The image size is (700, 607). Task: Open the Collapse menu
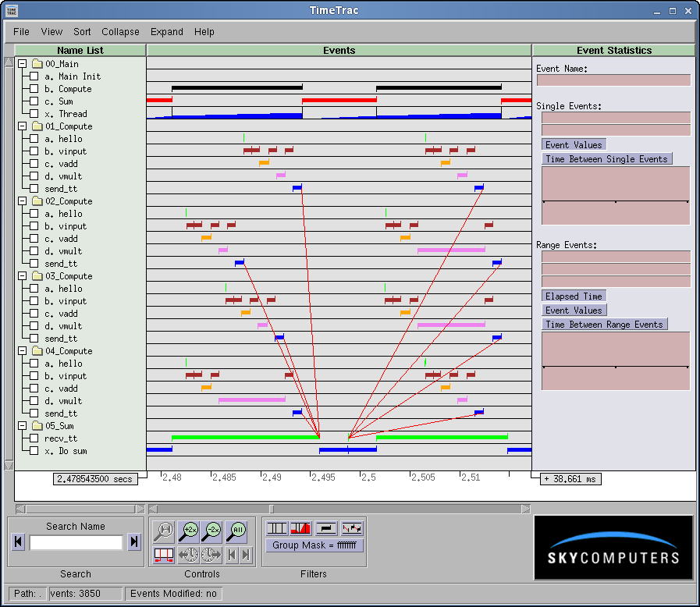(x=120, y=32)
